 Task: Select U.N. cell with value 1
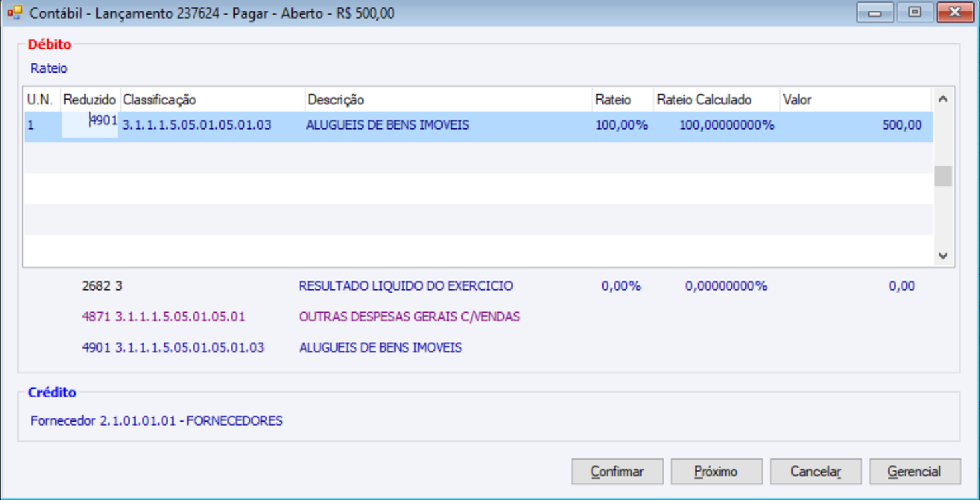pos(42,125)
